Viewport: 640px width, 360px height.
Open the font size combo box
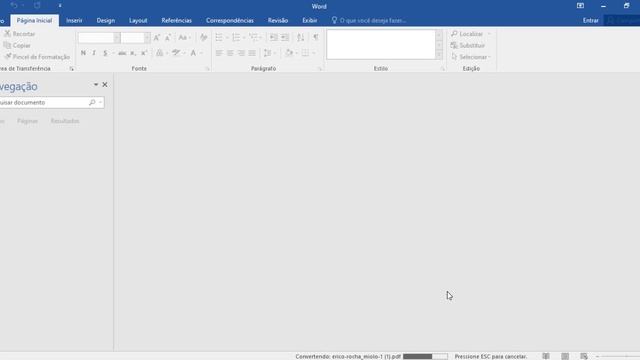(136, 38)
